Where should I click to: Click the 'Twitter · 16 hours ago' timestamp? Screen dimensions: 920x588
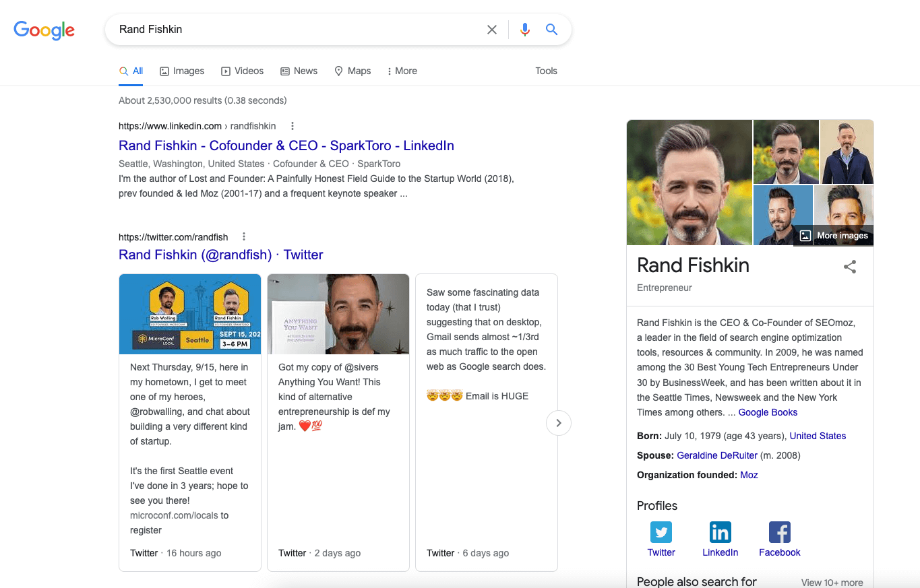tap(175, 553)
